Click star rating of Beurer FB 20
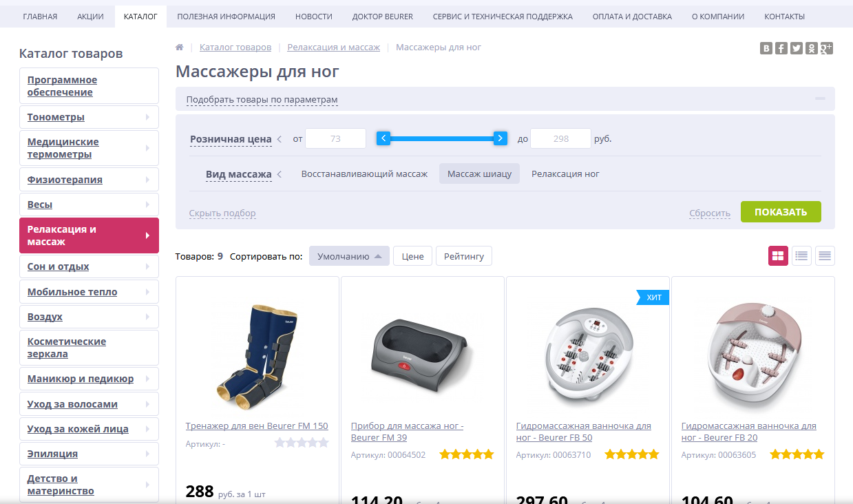The image size is (853, 504). 797,454
